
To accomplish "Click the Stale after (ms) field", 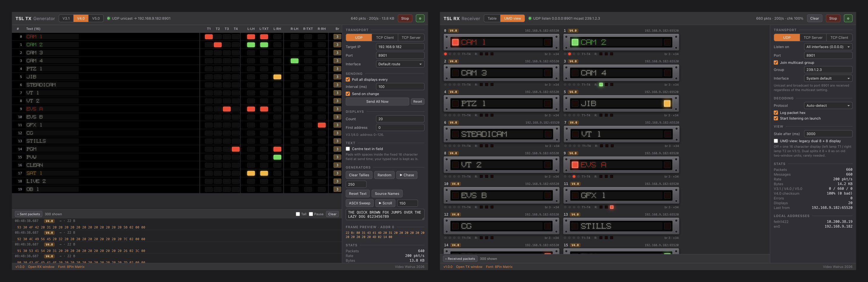I will pyautogui.click(x=828, y=134).
